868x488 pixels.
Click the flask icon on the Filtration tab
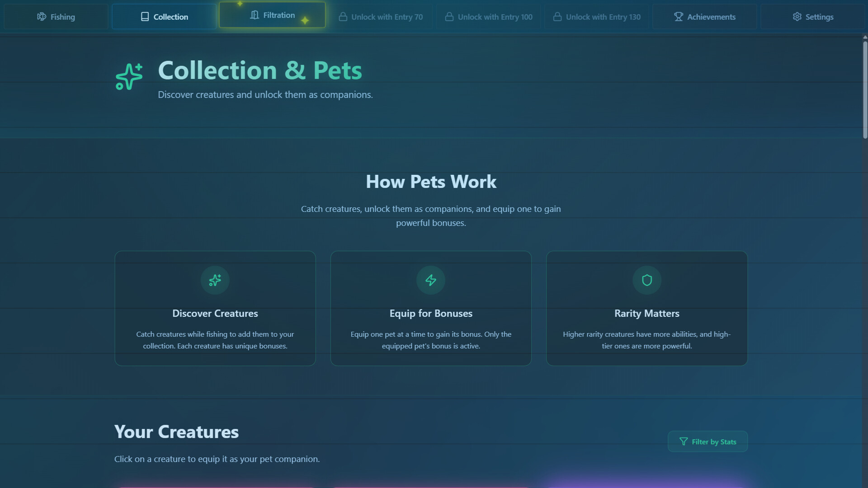click(254, 14)
